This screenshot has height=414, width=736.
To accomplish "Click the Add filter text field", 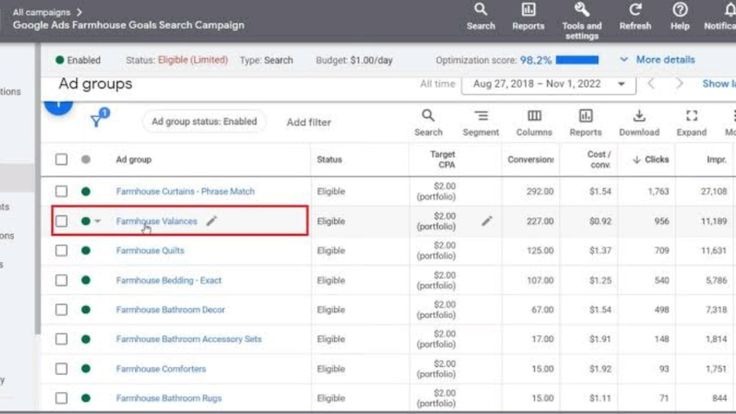I will [309, 122].
